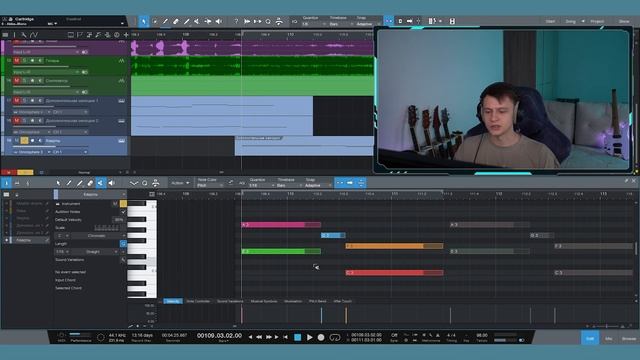The image size is (640, 360).
Task: Select the Paint line tool in the arrange toolbar
Action: click(x=187, y=21)
